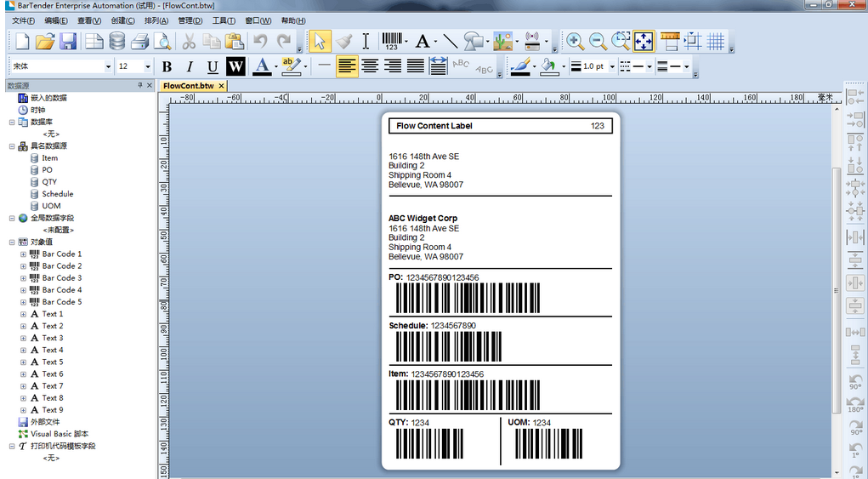Set text alignment to center
The width and height of the screenshot is (868, 479).
click(x=370, y=66)
